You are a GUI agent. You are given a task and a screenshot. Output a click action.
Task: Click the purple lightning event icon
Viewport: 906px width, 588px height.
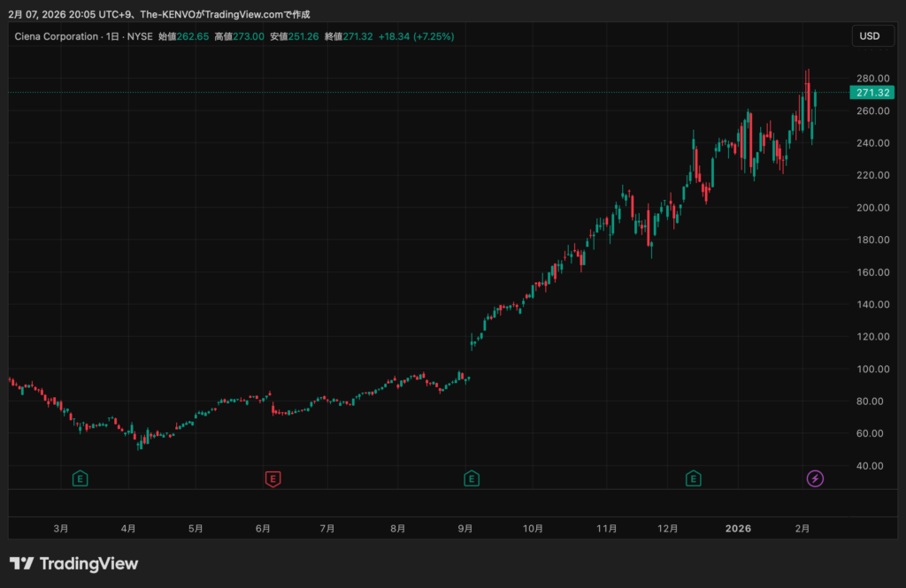(815, 478)
